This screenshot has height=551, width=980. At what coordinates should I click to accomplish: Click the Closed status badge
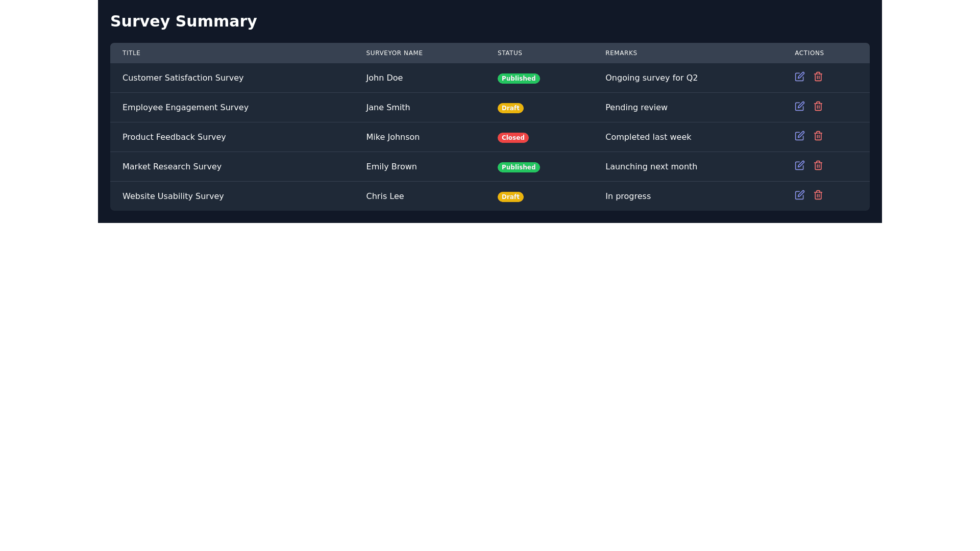[x=512, y=137]
